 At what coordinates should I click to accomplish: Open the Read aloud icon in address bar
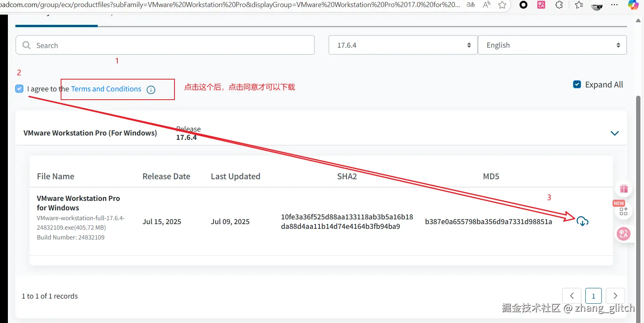click(487, 5)
